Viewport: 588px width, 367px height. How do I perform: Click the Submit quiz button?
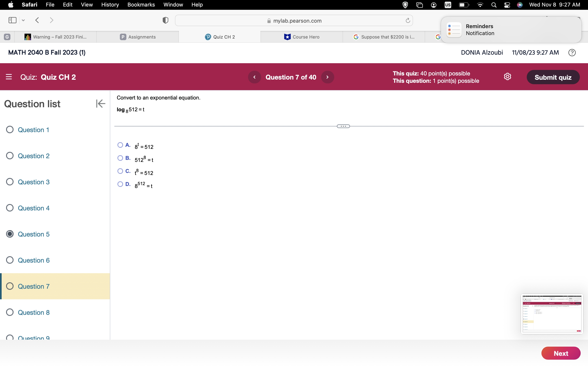[553, 77]
